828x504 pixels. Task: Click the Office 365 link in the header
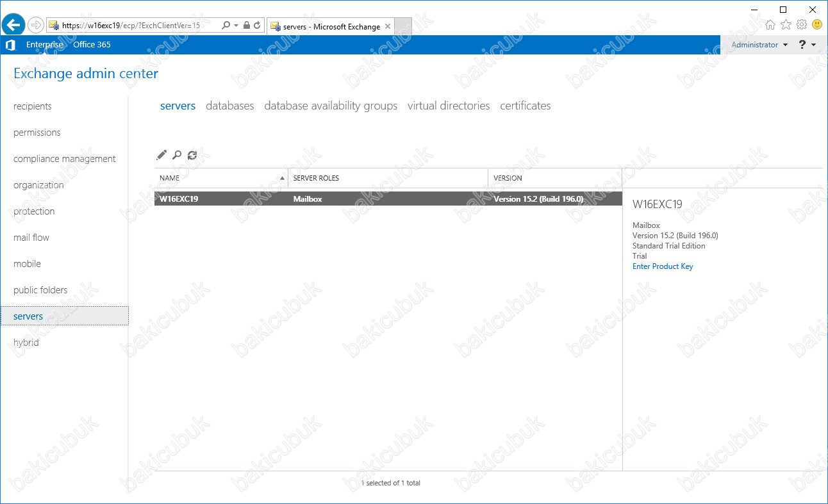pyautogui.click(x=92, y=45)
